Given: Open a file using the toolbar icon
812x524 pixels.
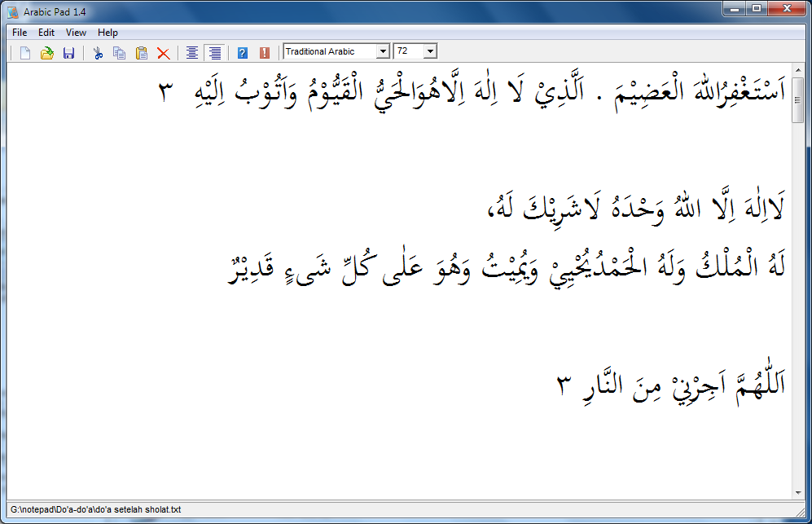Looking at the screenshot, I should point(46,51).
